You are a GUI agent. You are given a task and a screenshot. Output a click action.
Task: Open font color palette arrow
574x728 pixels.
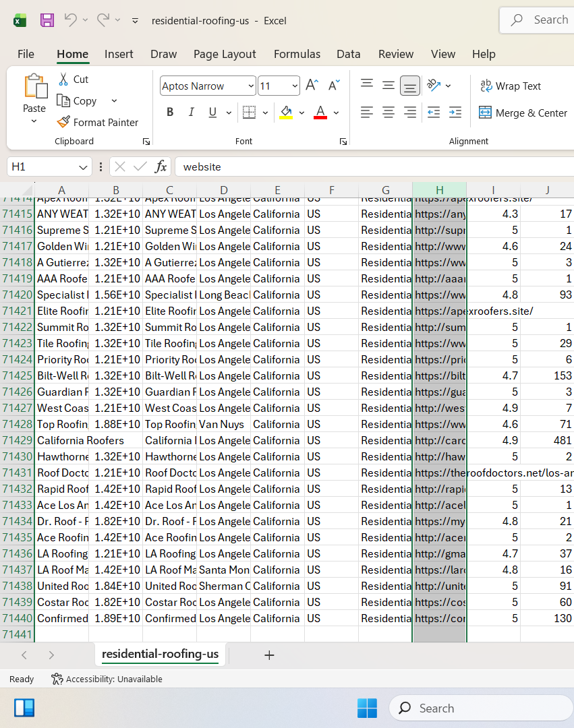(336, 113)
